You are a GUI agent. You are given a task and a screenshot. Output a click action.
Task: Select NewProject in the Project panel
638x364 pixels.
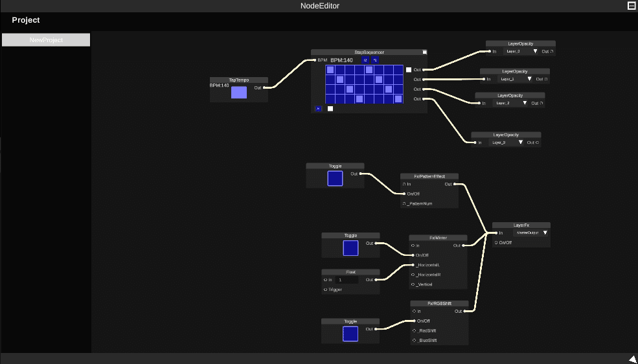click(x=46, y=40)
